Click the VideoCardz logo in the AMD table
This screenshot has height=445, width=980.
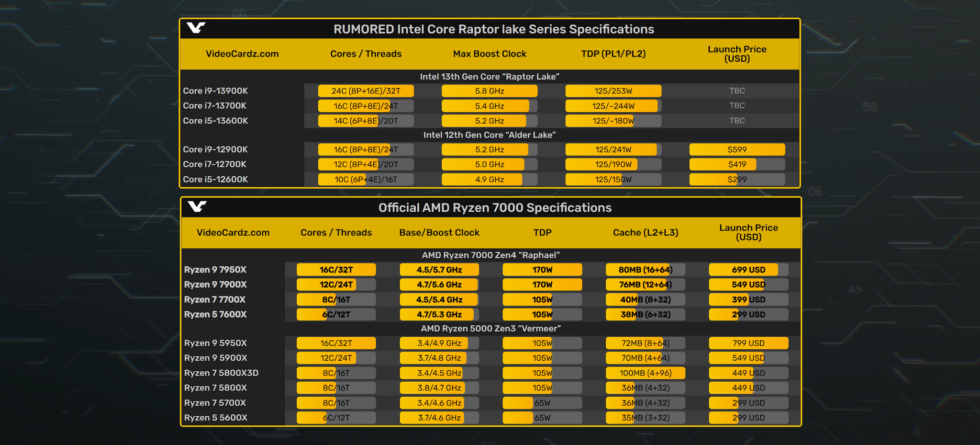tap(197, 207)
